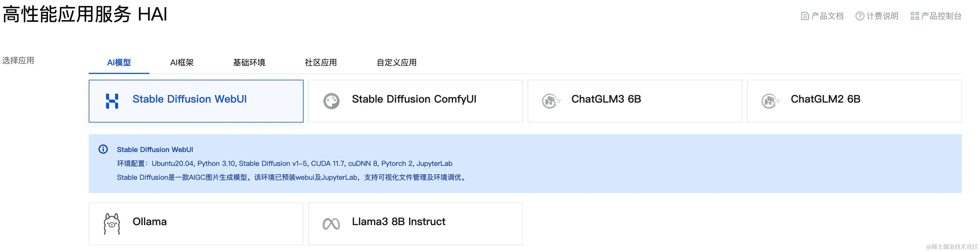
Task: Click the ChatGLM3 6B elephant icon
Action: coord(550,101)
